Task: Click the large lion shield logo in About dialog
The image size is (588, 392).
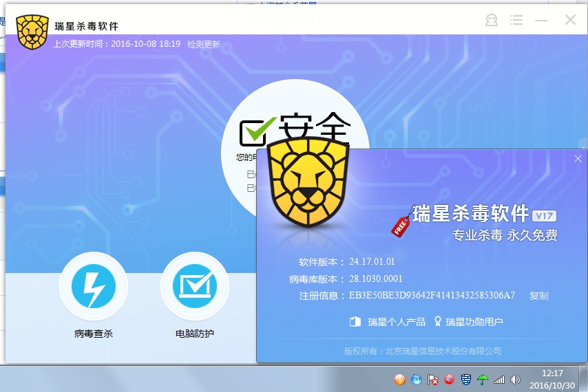Action: coord(308,183)
